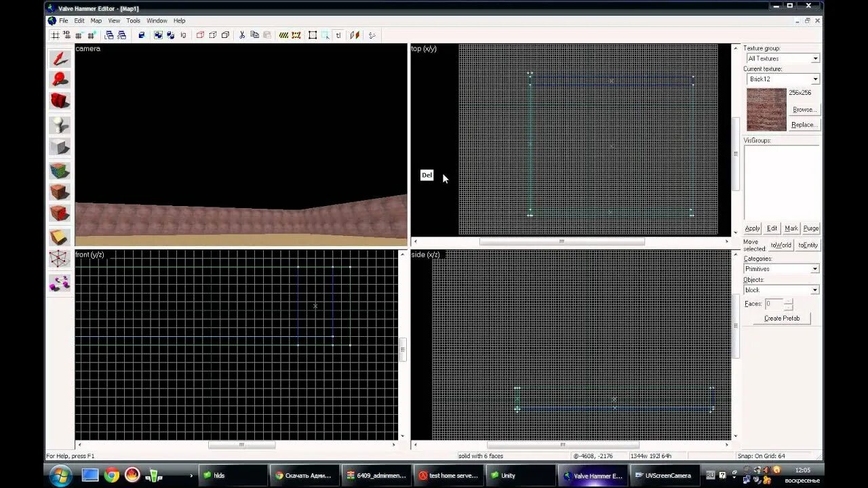868x488 pixels.
Task: Click the toEntity button
Action: (x=808, y=245)
